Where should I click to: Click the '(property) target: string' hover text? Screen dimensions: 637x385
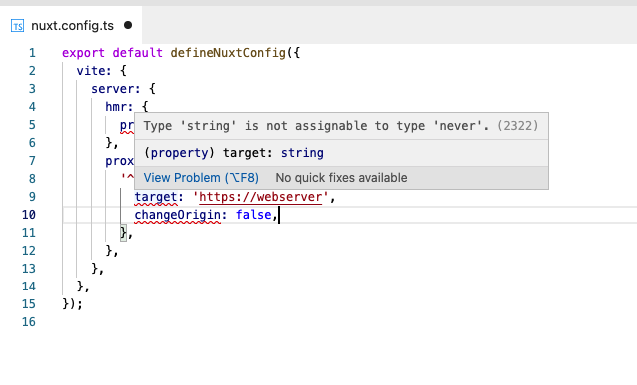(234, 153)
